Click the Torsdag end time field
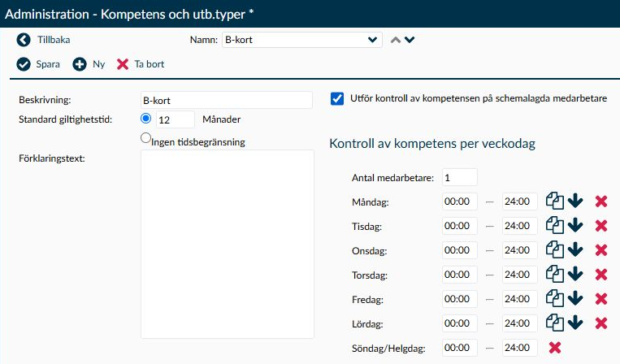The height and width of the screenshot is (364, 620). click(520, 275)
